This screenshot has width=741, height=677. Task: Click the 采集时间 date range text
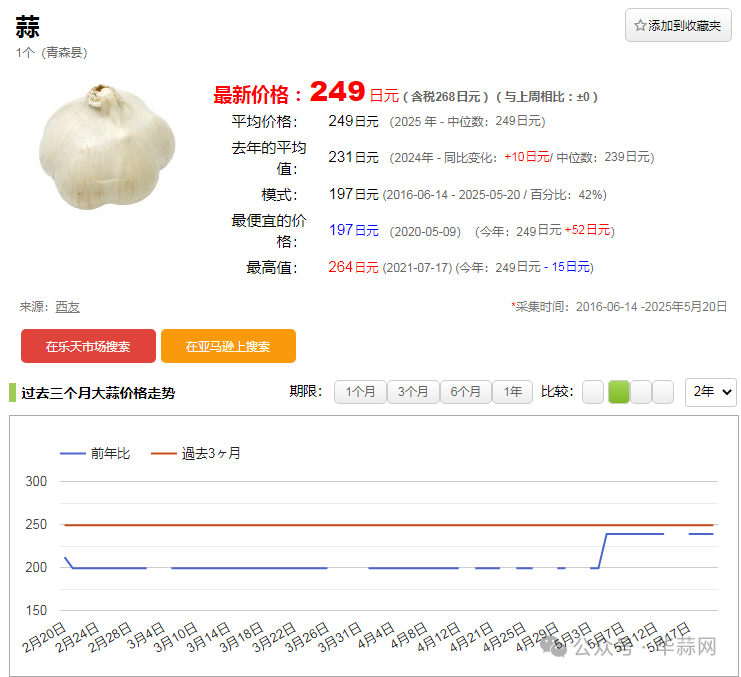[x=619, y=307]
